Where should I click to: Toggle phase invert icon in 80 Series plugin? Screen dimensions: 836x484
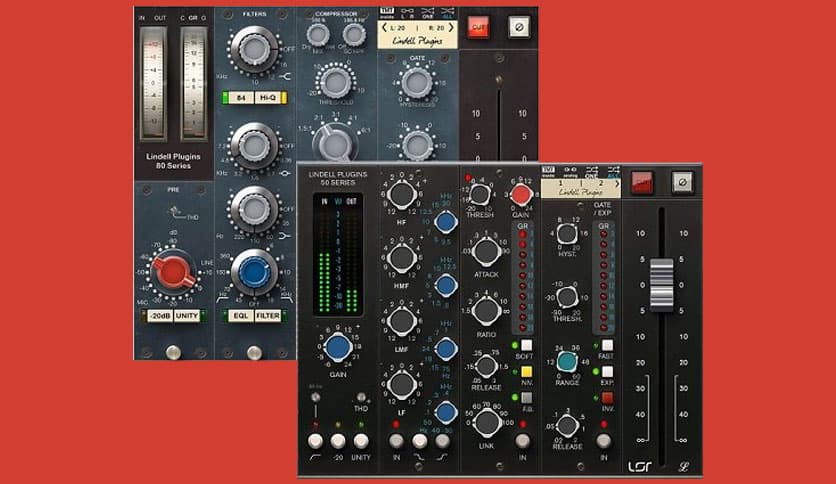tap(519, 27)
